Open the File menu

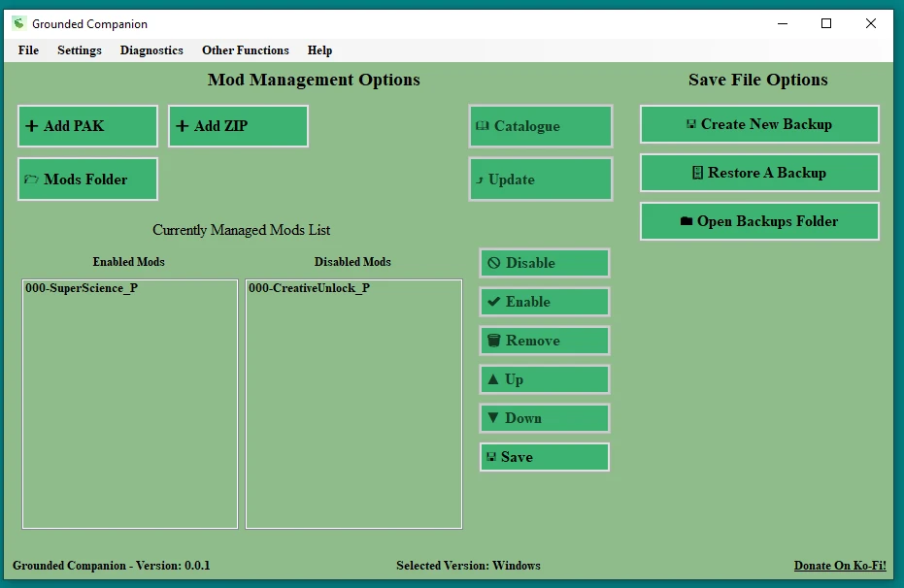pos(29,50)
